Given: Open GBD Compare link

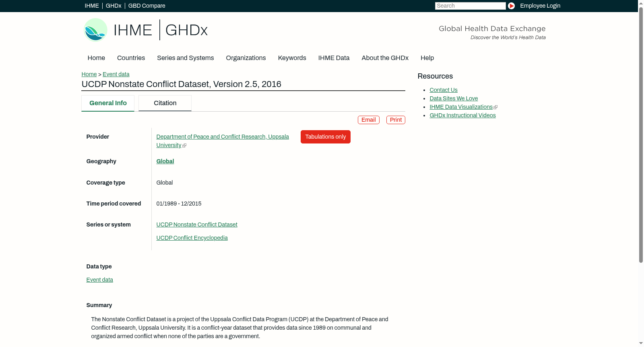Looking at the screenshot, I should point(147,6).
